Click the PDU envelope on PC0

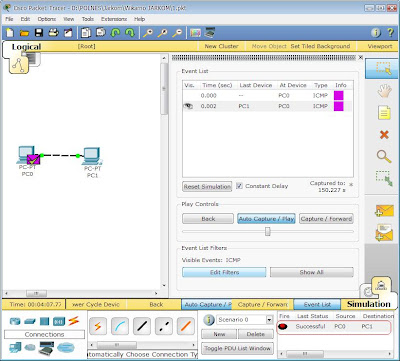click(x=33, y=159)
